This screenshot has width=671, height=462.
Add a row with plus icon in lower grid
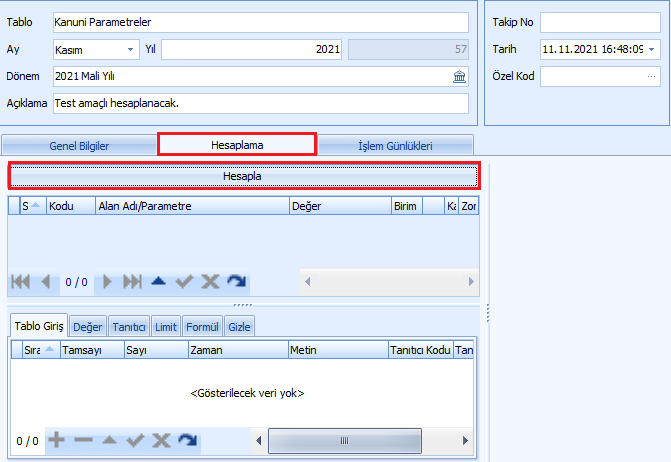point(56,440)
